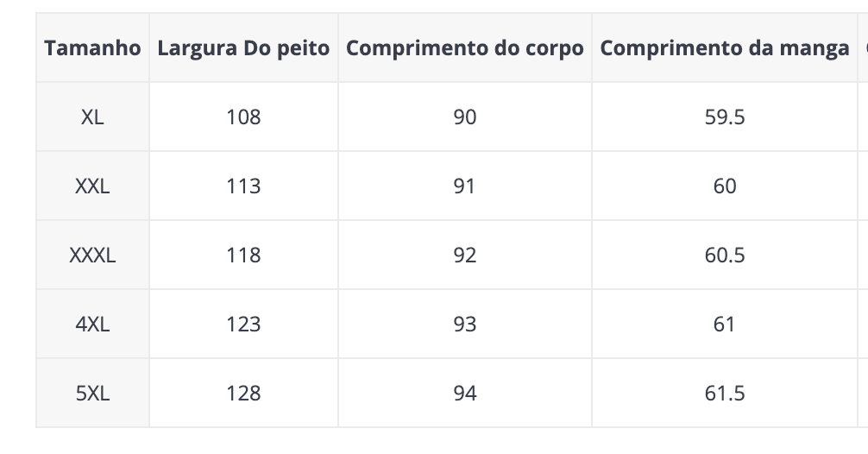The image size is (868, 454).
Task: Select chest width value 118
Action: click(243, 255)
